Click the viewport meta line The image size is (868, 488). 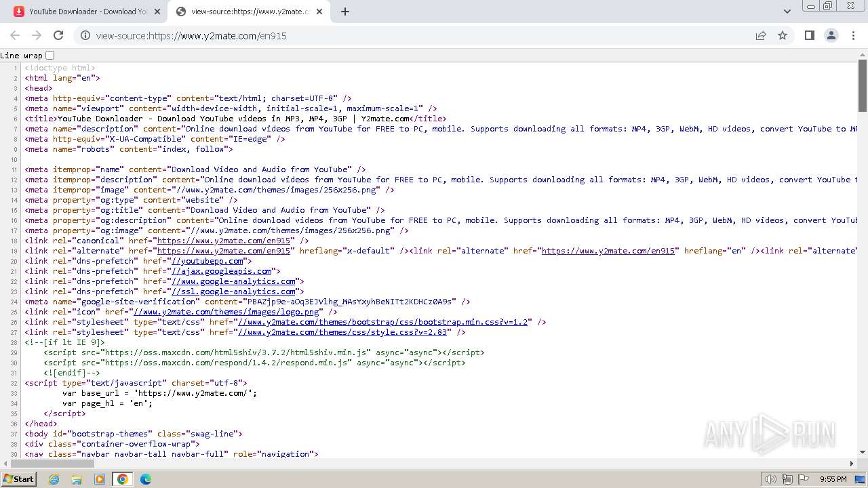[231, 108]
